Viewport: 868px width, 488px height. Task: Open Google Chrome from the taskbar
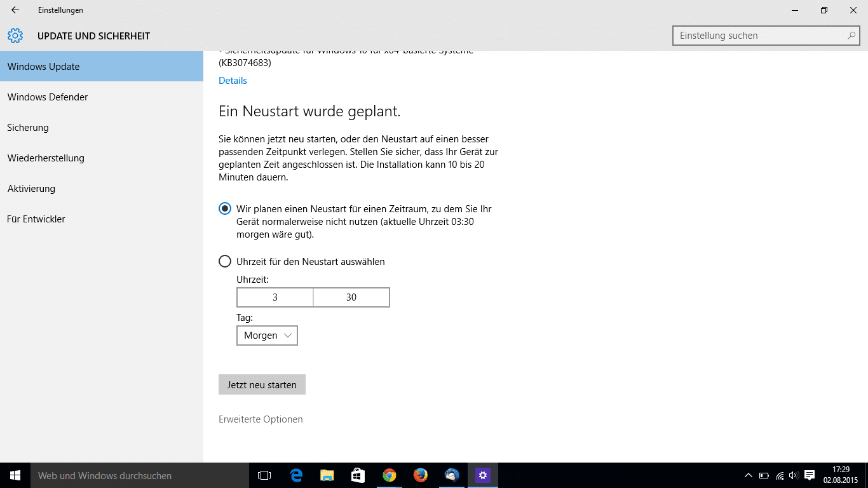click(390, 475)
